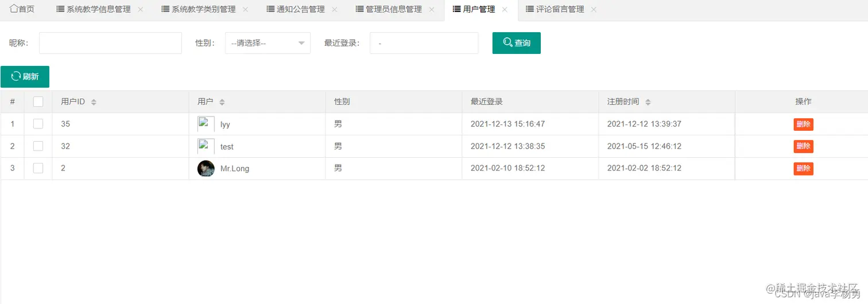Sort by 用户ID column arrows
Viewport: 868px width, 304px height.
tap(94, 102)
